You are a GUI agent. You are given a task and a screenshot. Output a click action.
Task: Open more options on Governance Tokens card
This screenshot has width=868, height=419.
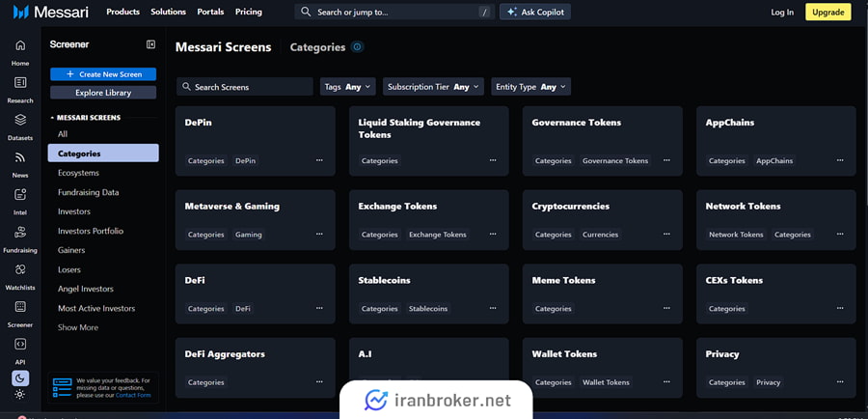(666, 160)
